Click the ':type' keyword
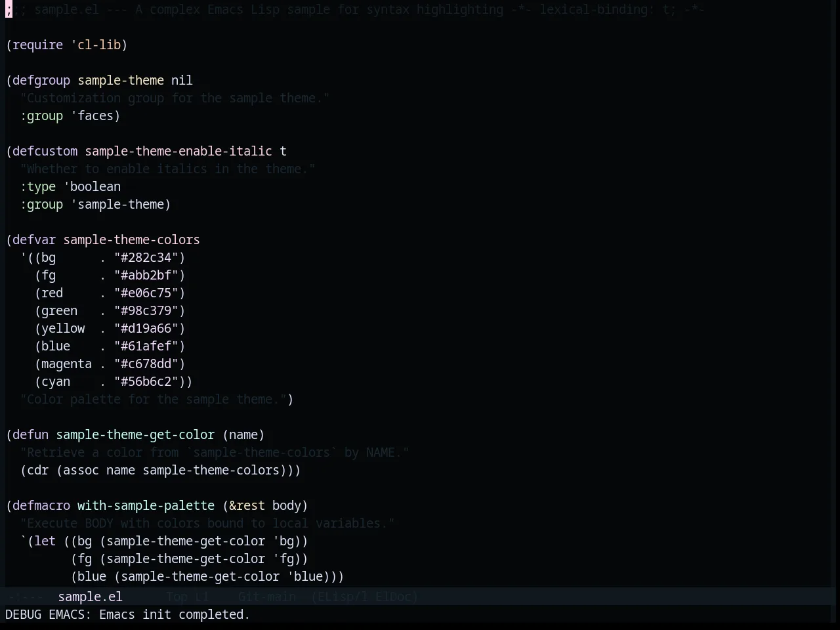840x630 pixels. coord(37,186)
